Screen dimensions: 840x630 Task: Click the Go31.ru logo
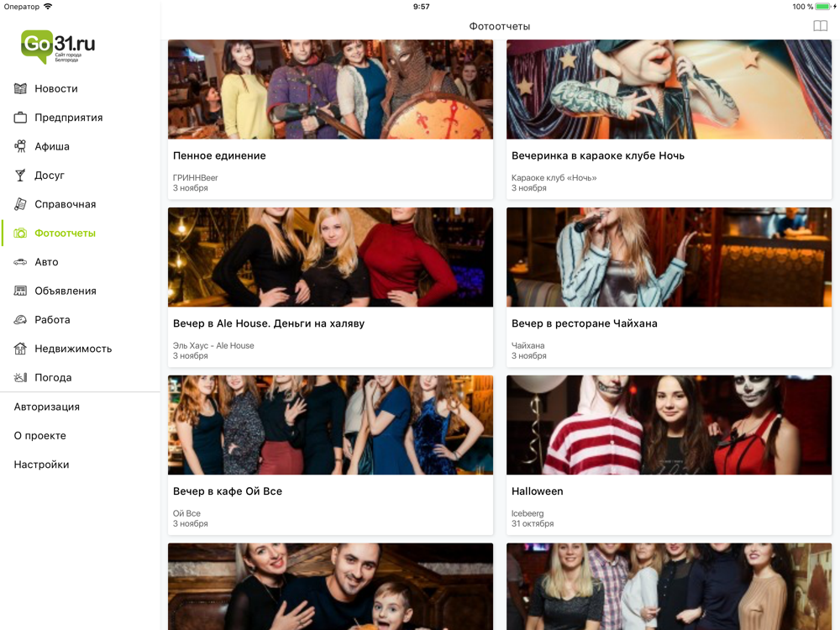point(58,46)
